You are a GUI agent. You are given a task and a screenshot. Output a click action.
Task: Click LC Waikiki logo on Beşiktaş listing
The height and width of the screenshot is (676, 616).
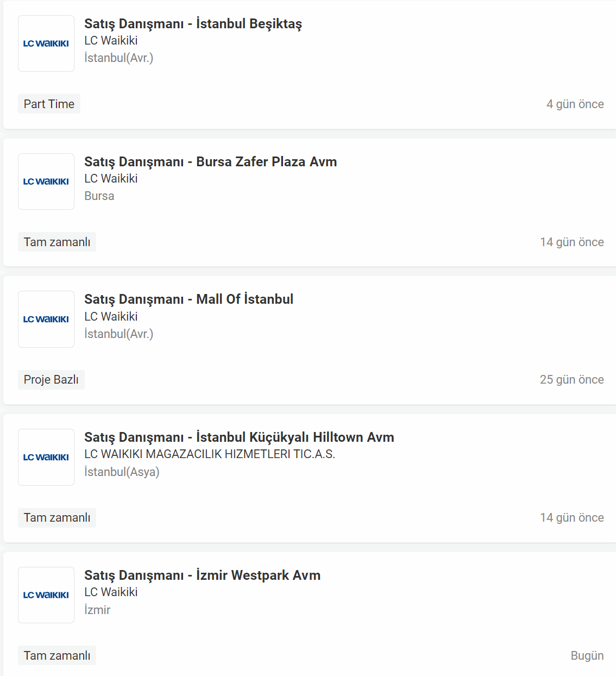click(46, 43)
